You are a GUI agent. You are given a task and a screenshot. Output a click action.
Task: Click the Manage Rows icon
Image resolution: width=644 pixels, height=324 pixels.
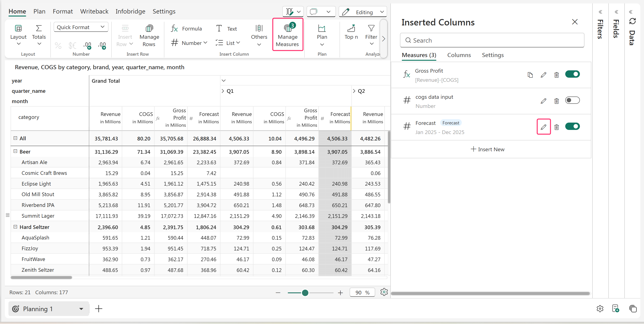pos(149,28)
